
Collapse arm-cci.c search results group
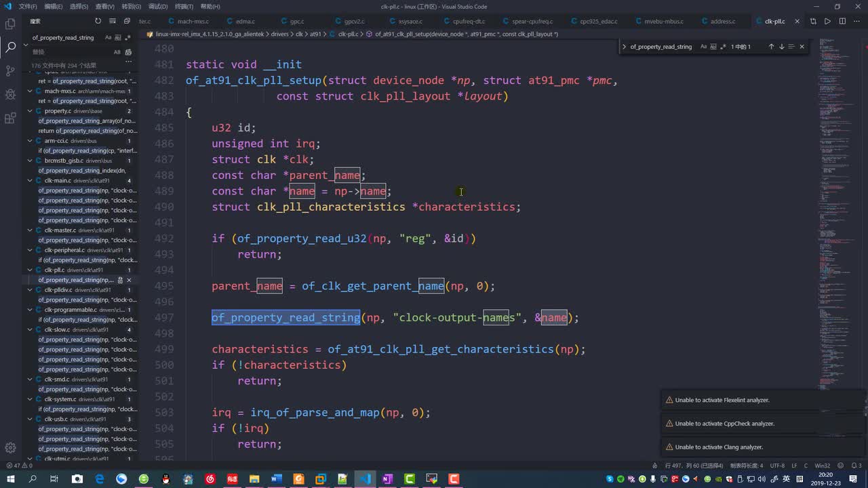point(30,140)
